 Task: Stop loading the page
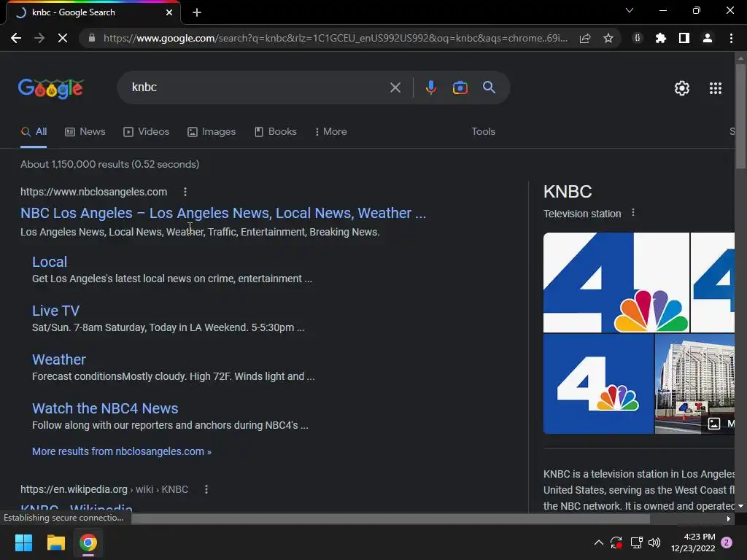click(x=63, y=38)
